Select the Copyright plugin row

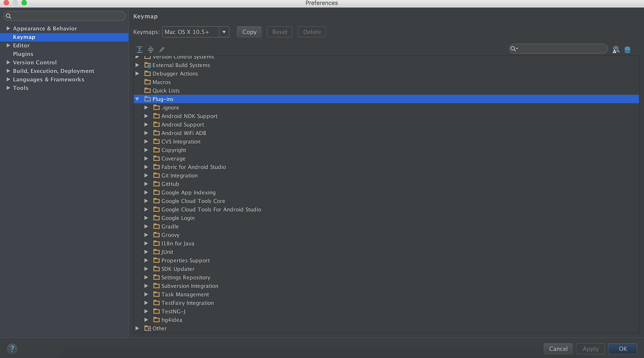[x=386, y=150]
